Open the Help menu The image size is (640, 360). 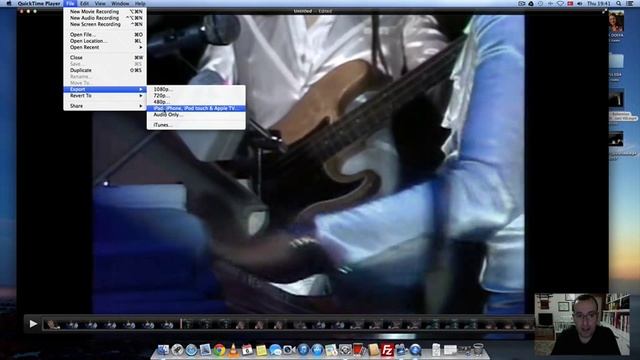pos(140,3)
